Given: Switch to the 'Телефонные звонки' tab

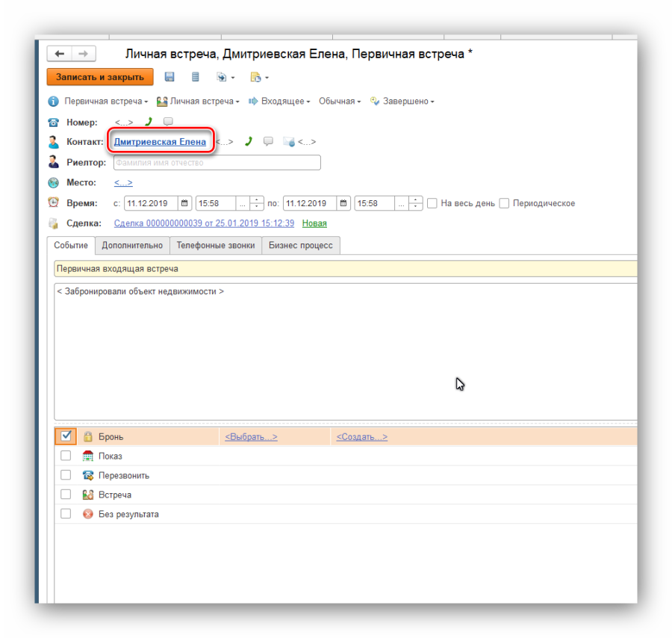Looking at the screenshot, I should [215, 245].
